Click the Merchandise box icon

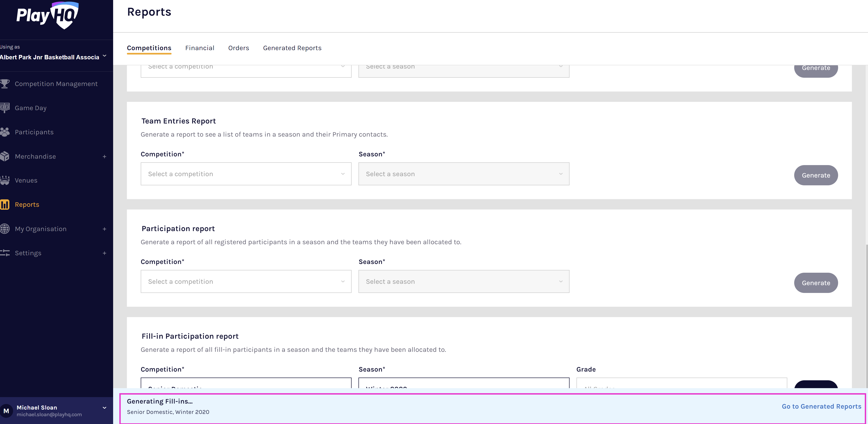pos(5,156)
